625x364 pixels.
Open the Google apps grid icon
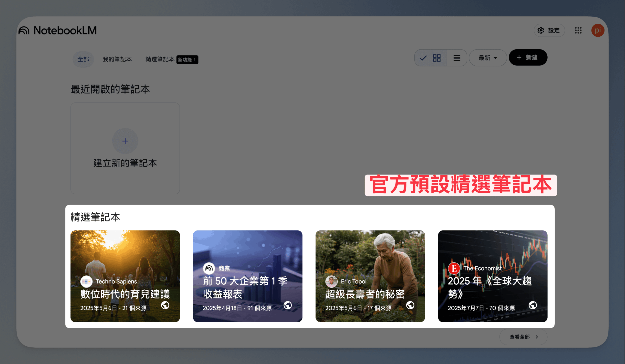click(x=578, y=31)
